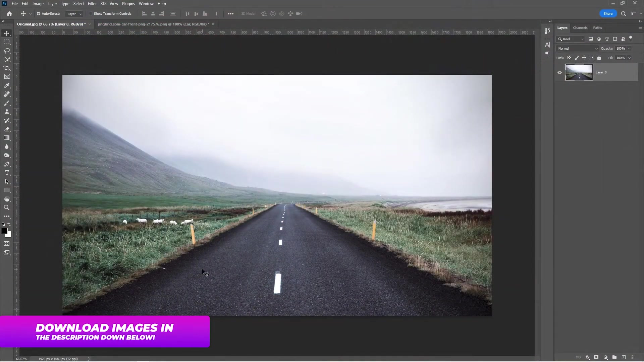Switch to the Channels tab
Viewport: 644px width, 362px height.
tap(580, 28)
